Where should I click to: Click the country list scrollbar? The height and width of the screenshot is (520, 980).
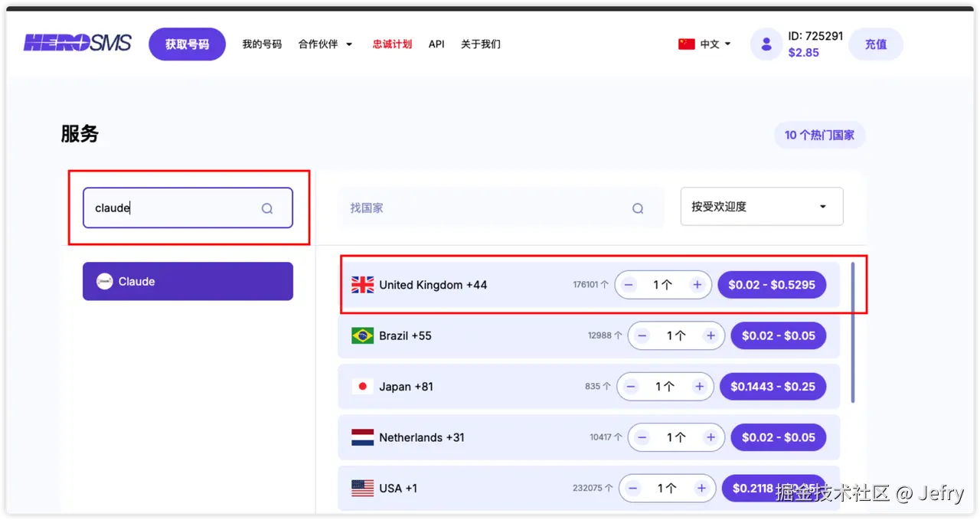[x=853, y=332]
